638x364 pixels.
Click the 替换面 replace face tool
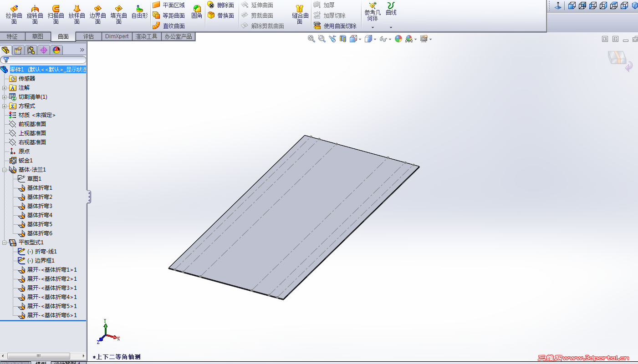(x=221, y=15)
